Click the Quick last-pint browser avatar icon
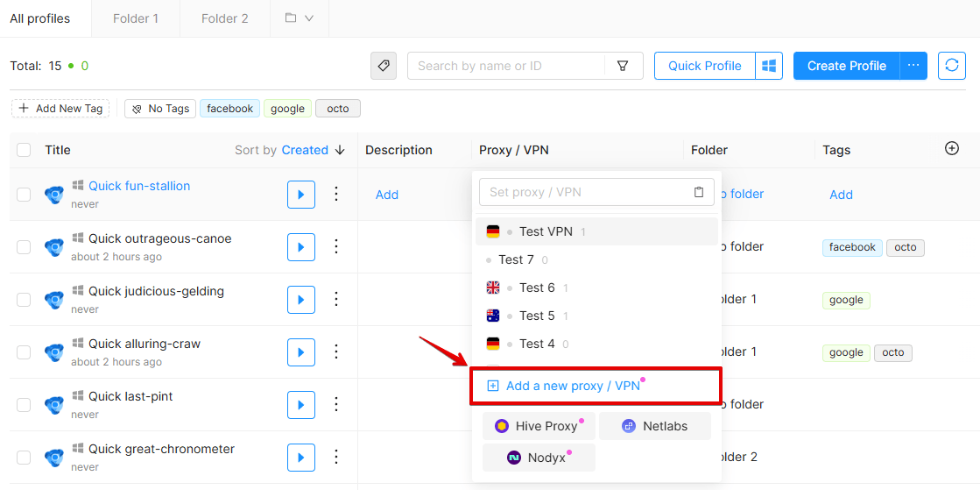The height and width of the screenshot is (490, 980). (54, 405)
